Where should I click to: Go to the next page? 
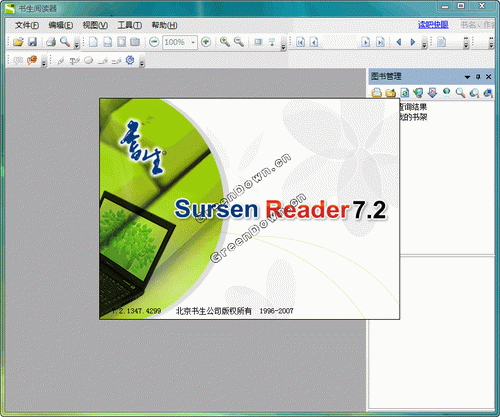pyautogui.click(x=366, y=42)
